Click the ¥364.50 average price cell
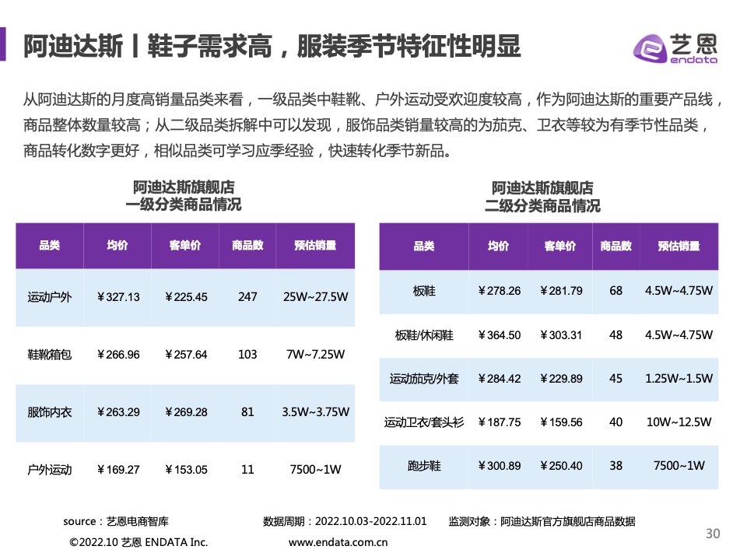The image size is (747, 560). [500, 335]
